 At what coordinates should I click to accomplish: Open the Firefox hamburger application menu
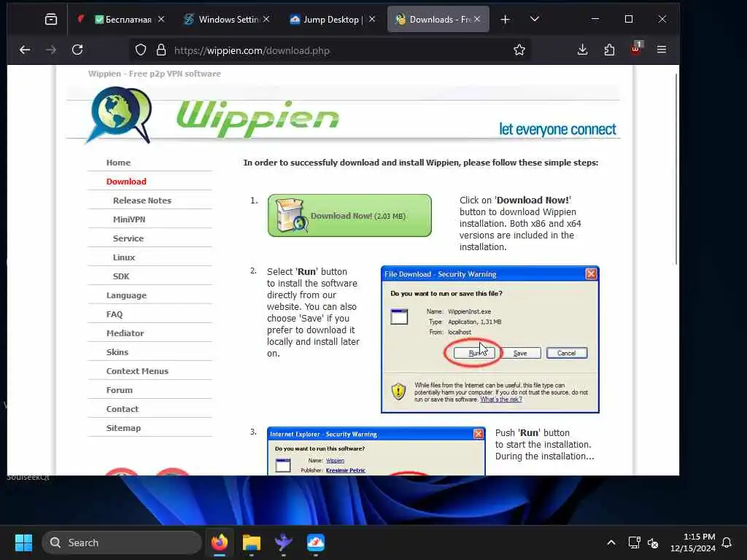tap(661, 50)
